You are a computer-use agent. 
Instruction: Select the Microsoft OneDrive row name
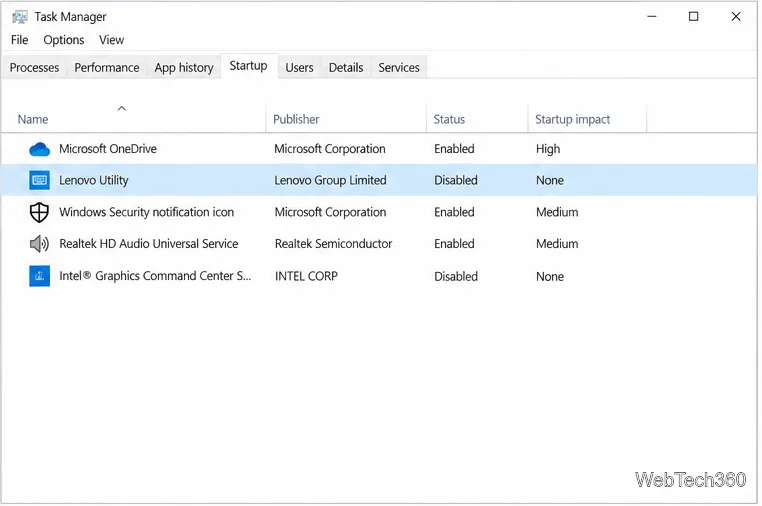pyautogui.click(x=108, y=149)
